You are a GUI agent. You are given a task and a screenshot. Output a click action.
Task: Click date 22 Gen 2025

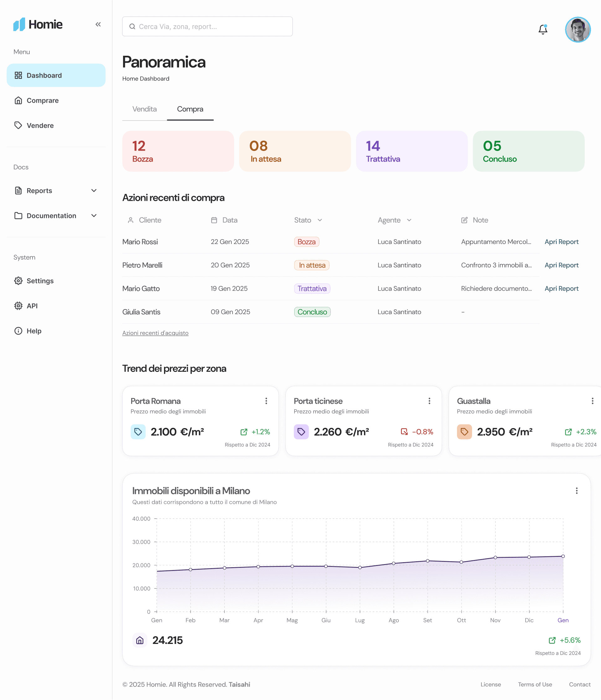click(x=229, y=242)
